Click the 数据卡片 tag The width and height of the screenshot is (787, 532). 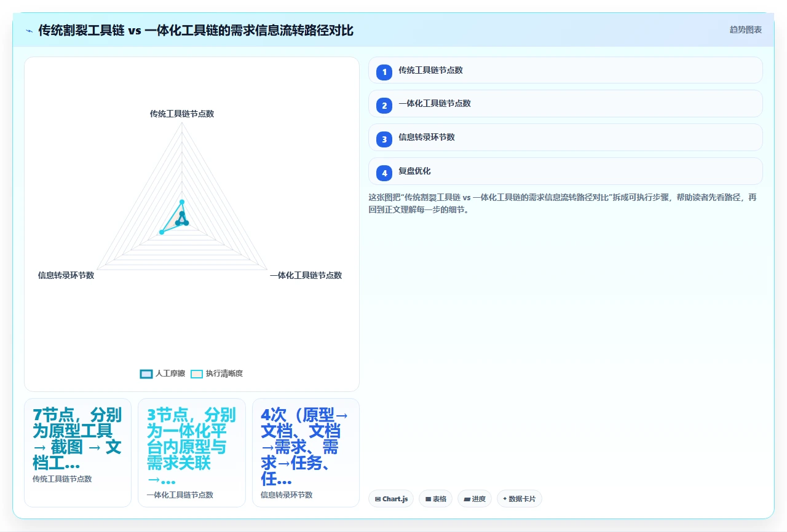[x=519, y=499]
